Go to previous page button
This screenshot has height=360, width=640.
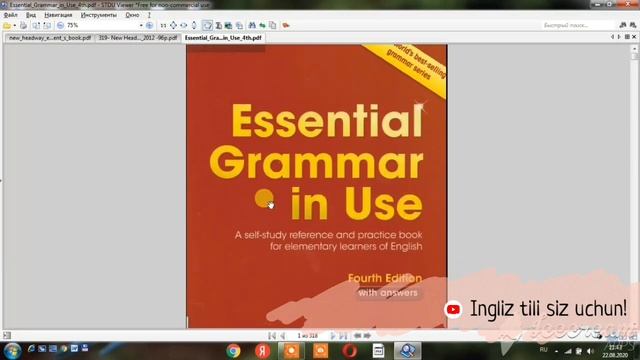(282, 336)
